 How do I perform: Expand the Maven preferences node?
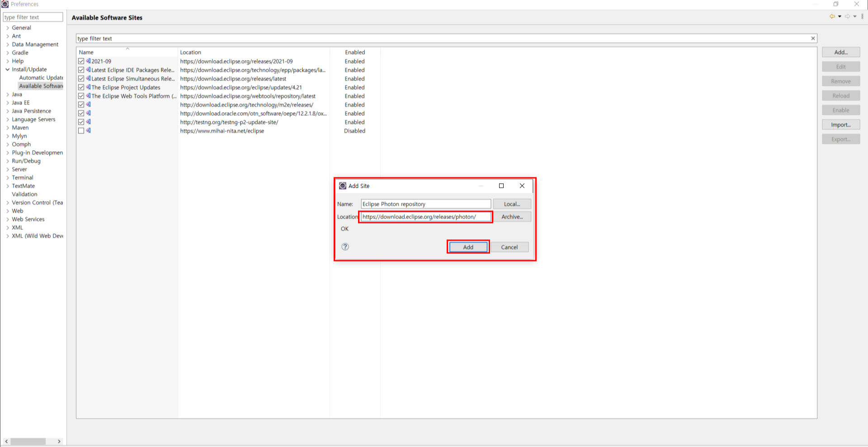tap(8, 128)
